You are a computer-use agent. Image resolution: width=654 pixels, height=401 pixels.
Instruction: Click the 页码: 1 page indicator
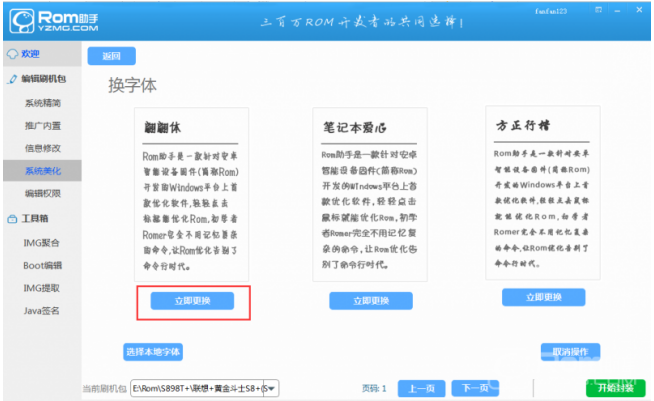374,388
